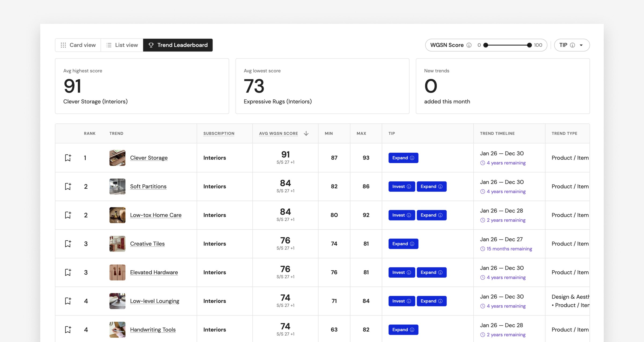644x342 pixels.
Task: Click Expand tag for Soft Partitions
Action: pyautogui.click(x=431, y=186)
